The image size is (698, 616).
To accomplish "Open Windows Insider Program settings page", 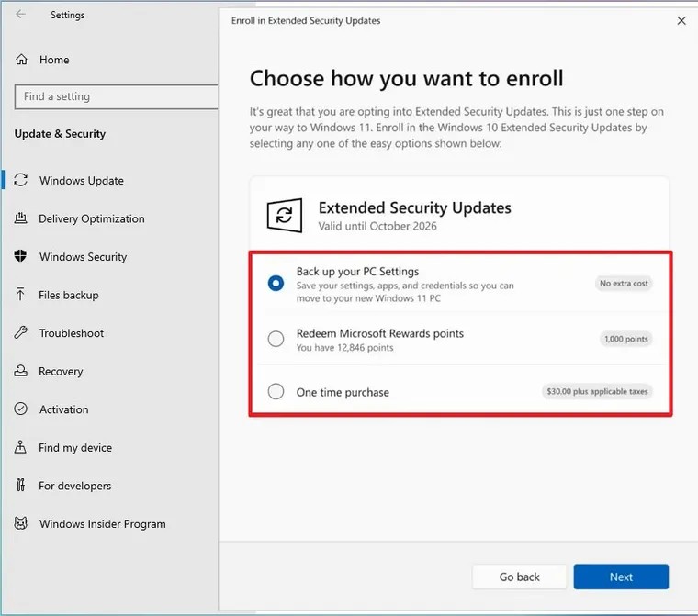I will [x=102, y=524].
